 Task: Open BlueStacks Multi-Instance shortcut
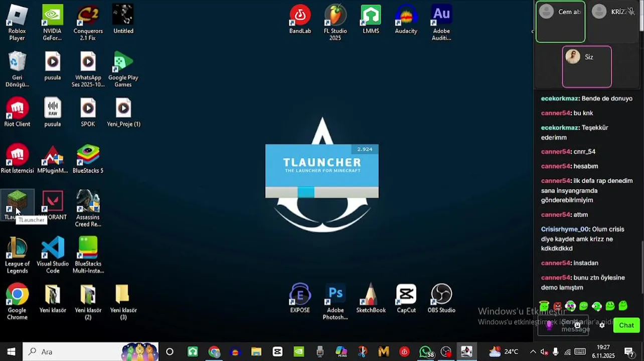pyautogui.click(x=88, y=255)
